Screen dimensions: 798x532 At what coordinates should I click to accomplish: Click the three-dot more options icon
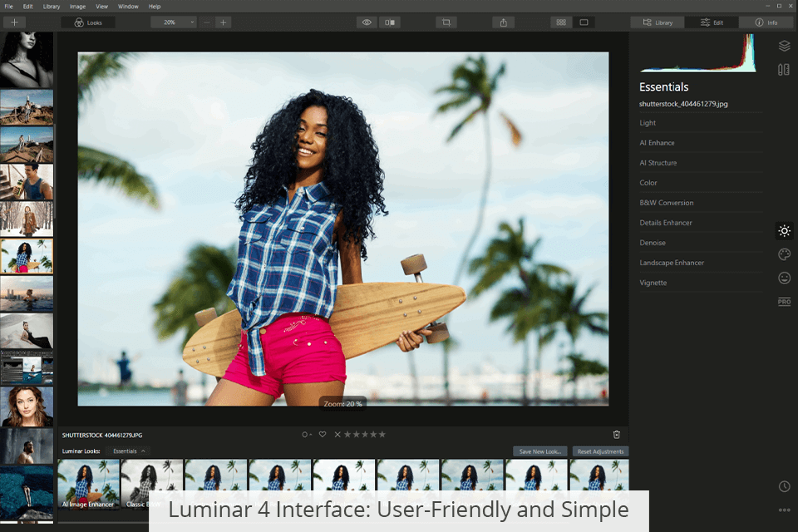pos(784,510)
